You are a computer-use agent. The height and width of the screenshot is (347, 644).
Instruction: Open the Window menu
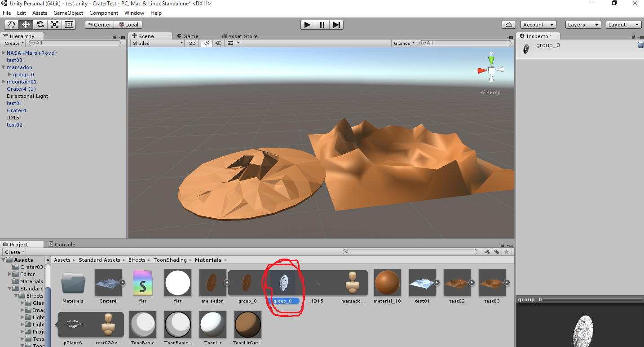click(x=134, y=13)
